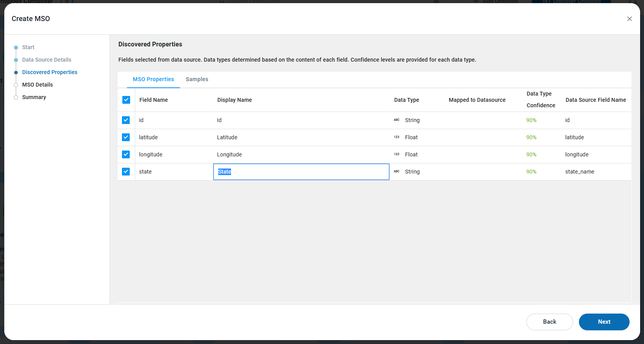
Task: Click the 123 float type icon for longitude
Action: click(397, 154)
